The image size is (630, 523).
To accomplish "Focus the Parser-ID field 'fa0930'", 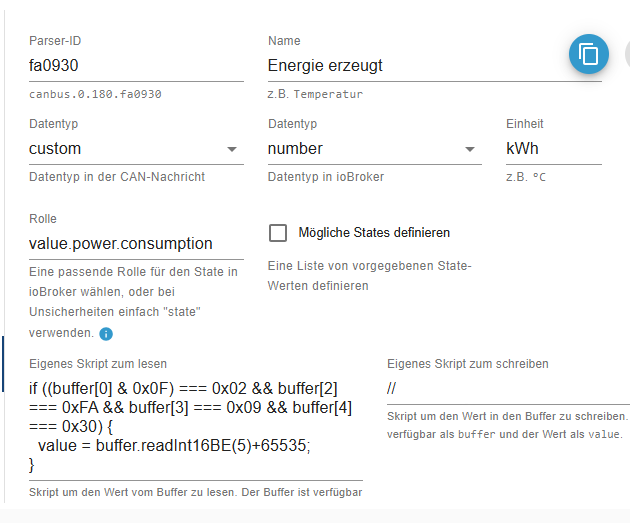I will (x=136, y=65).
